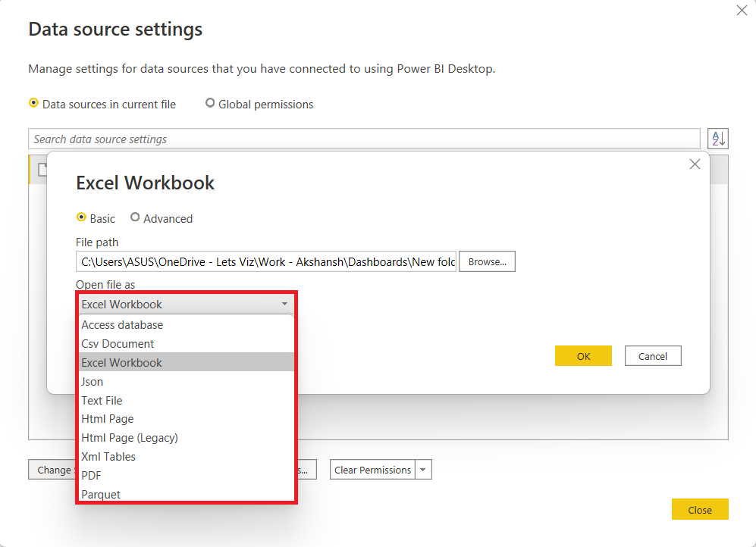Open the Open file as dropdown
The width and height of the screenshot is (756, 547).
[x=284, y=304]
